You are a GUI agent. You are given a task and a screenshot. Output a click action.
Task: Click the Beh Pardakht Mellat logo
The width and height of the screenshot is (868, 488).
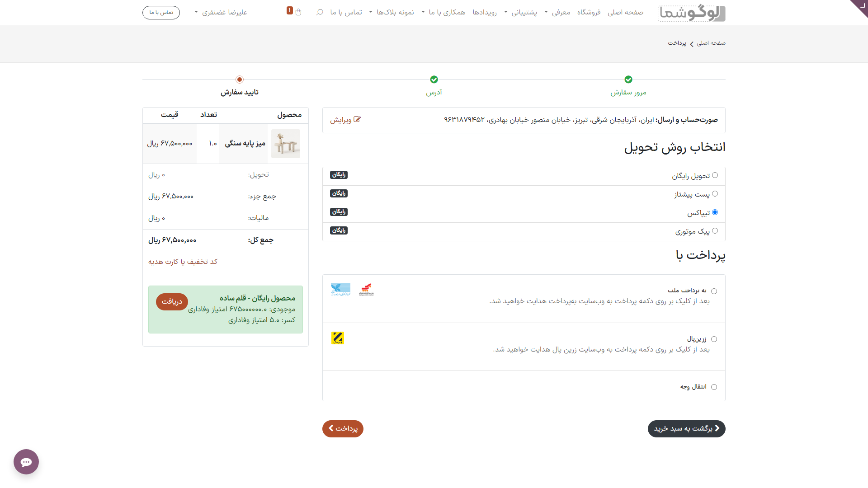[366, 290]
